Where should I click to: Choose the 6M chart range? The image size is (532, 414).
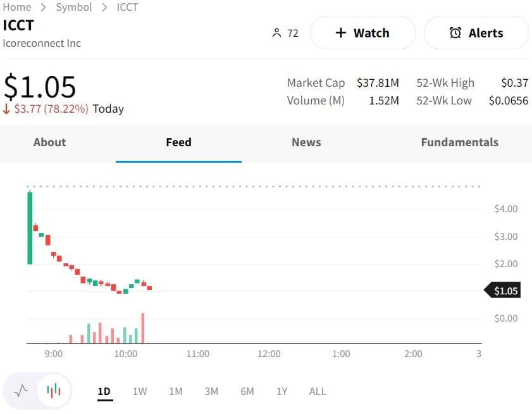coord(247,391)
